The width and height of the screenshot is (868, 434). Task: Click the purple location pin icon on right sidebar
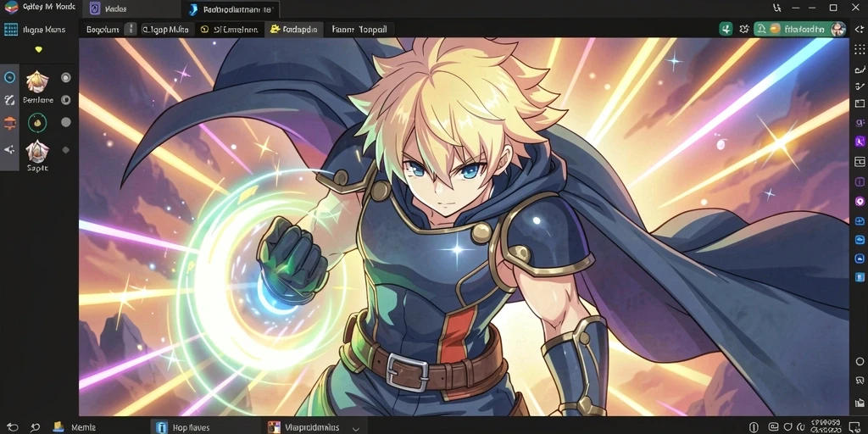[860, 202]
